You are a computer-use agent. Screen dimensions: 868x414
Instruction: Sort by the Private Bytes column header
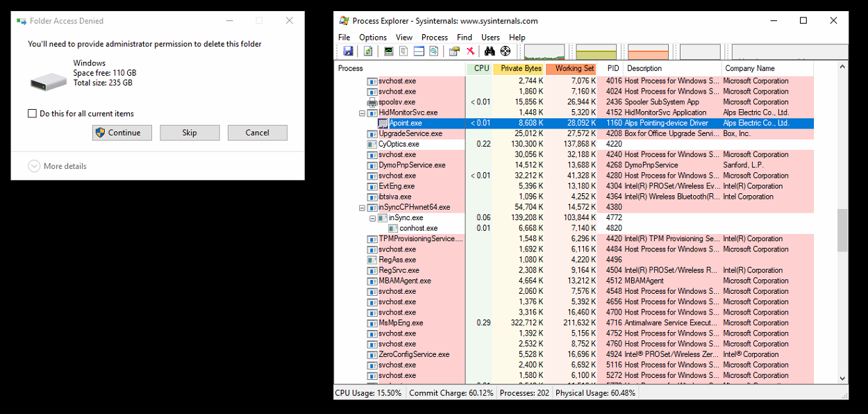pyautogui.click(x=519, y=69)
